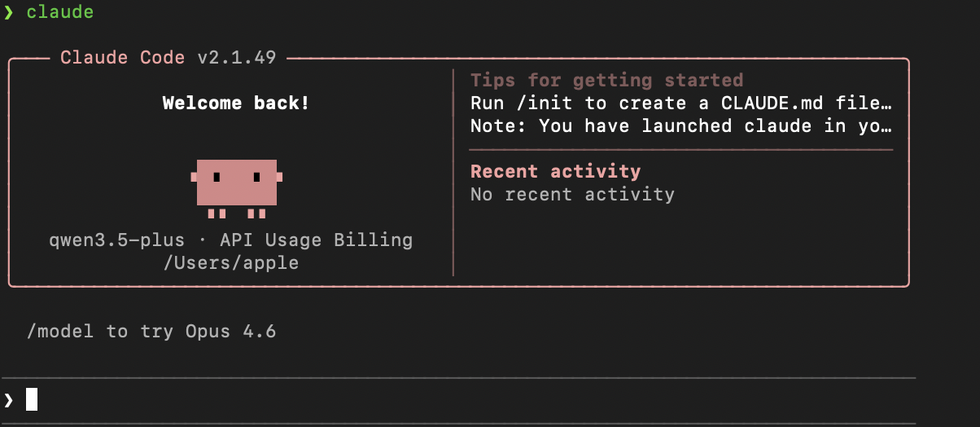The image size is (980, 427).
Task: Click the block cursor in the prompt
Action: click(x=32, y=399)
